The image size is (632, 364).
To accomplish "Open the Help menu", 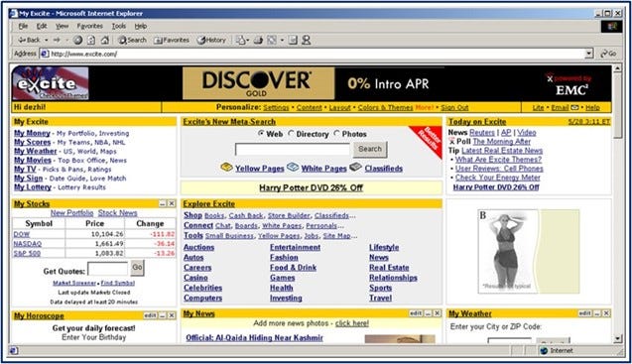I will 140,26.
